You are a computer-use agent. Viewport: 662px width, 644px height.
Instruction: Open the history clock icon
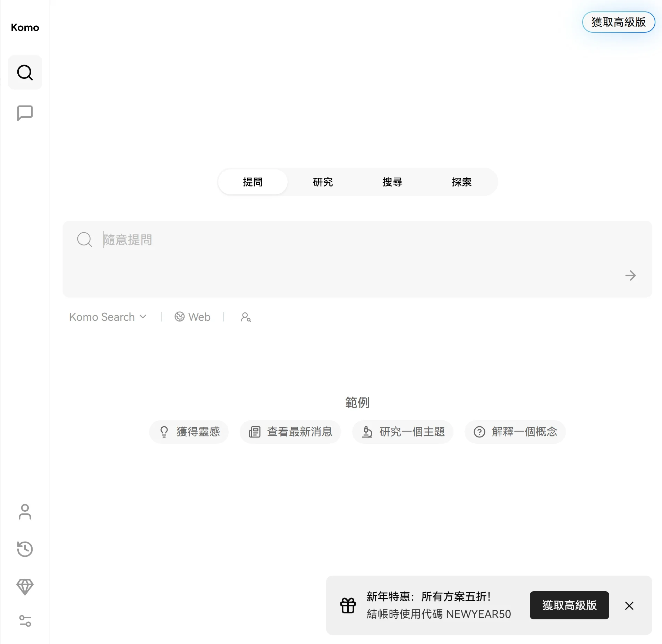point(25,549)
